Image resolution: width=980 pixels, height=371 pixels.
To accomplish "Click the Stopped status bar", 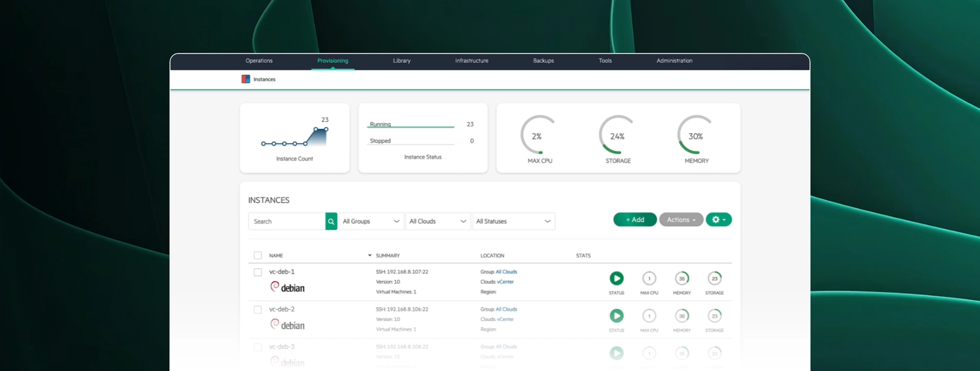I will pos(411,141).
